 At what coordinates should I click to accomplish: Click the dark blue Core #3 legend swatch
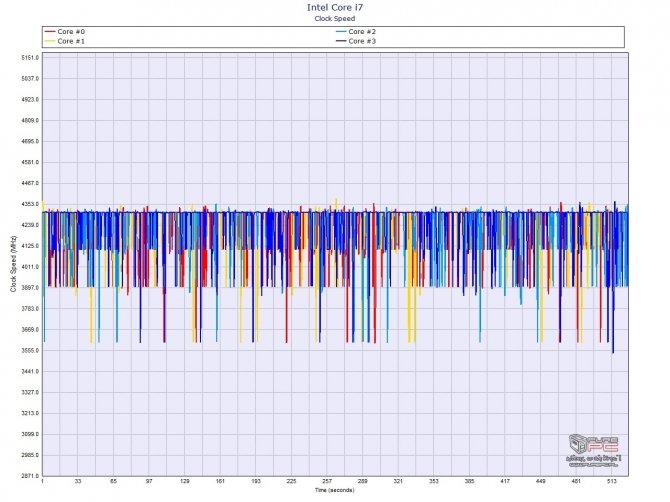(x=341, y=41)
